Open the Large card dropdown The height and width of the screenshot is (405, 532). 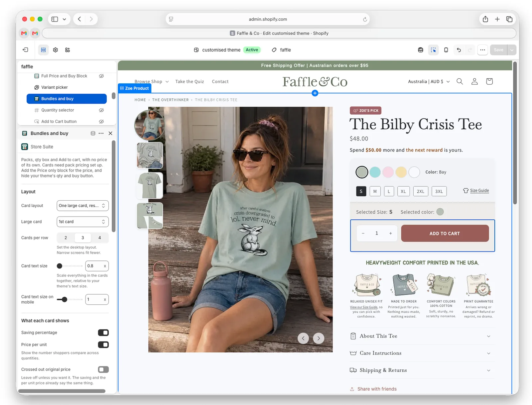click(82, 222)
